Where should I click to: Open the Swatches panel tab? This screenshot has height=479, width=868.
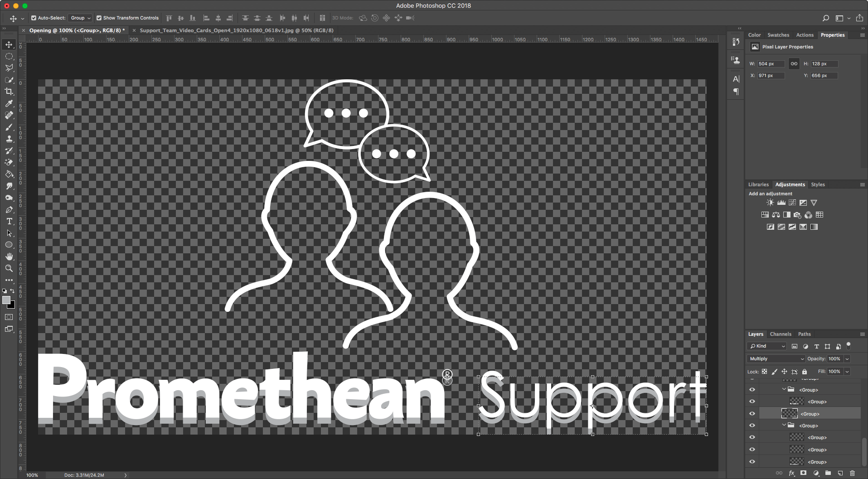778,35
